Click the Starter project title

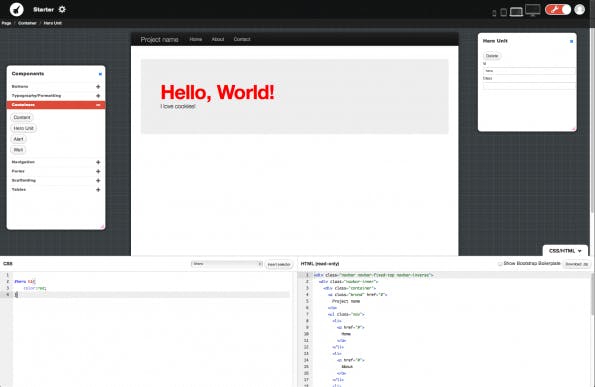(43, 9)
